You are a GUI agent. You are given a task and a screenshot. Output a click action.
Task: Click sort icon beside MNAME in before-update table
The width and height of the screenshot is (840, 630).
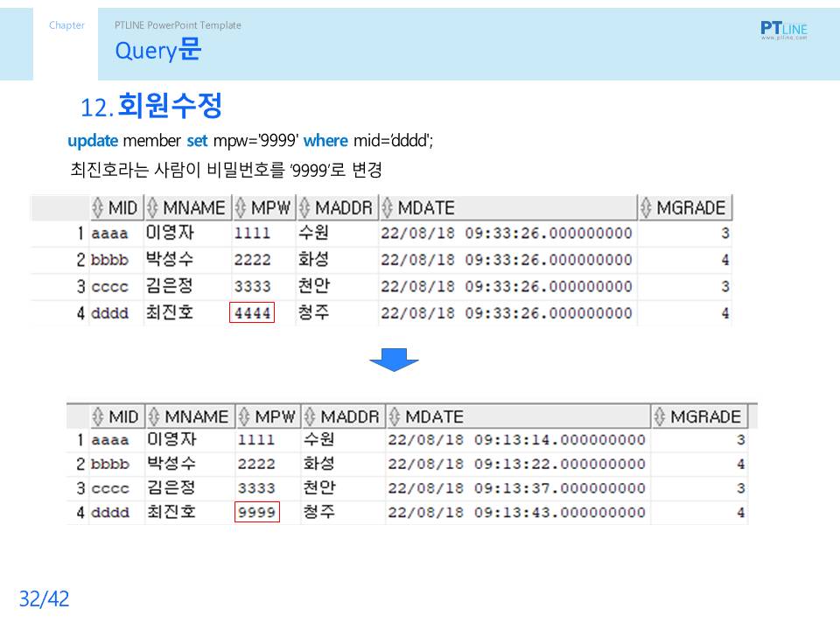(152, 207)
